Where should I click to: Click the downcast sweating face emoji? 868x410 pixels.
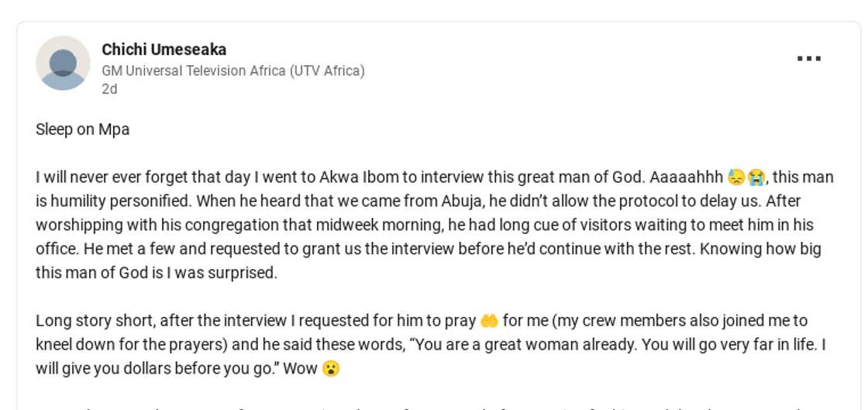click(735, 177)
